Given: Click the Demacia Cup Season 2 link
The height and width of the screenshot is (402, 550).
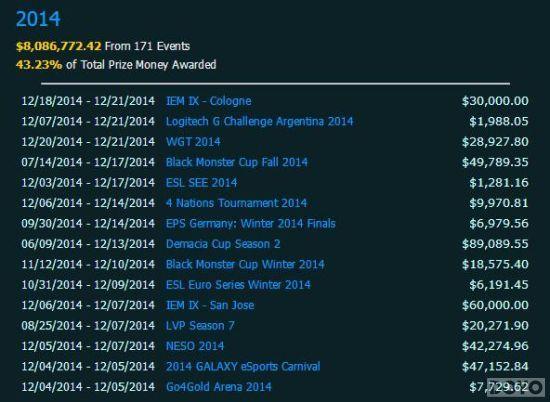Looking at the screenshot, I should (x=223, y=244).
